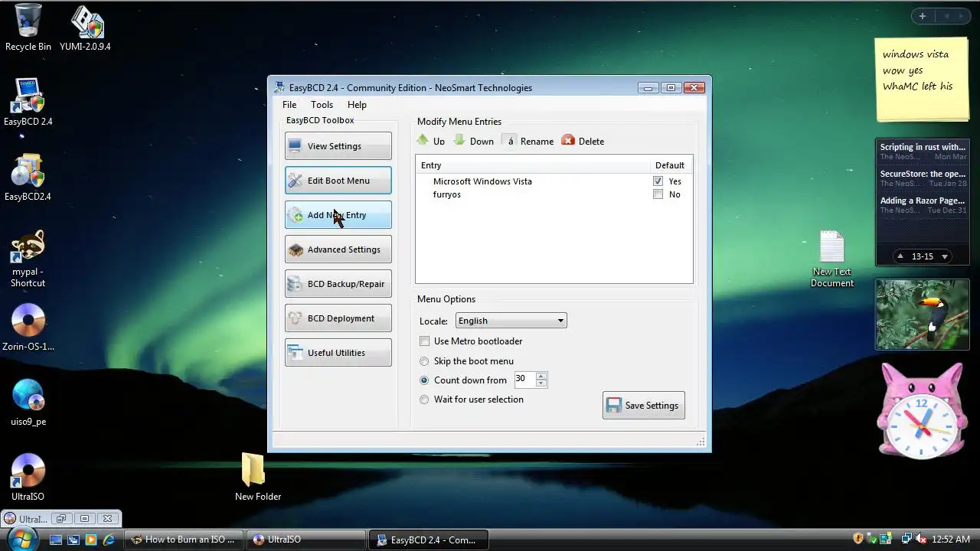Delete the selected boot entry

click(583, 141)
